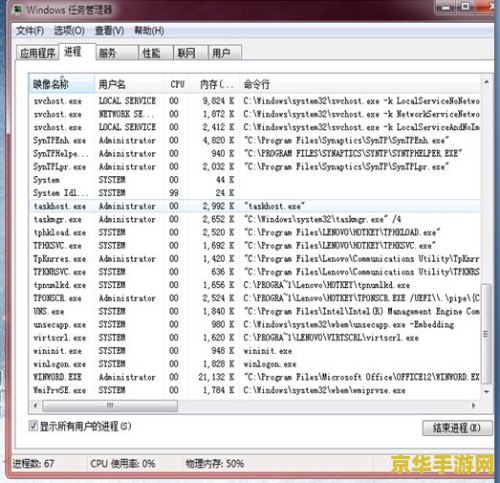Select the wininit.exe process row
500x483 pixels.
(x=255, y=351)
